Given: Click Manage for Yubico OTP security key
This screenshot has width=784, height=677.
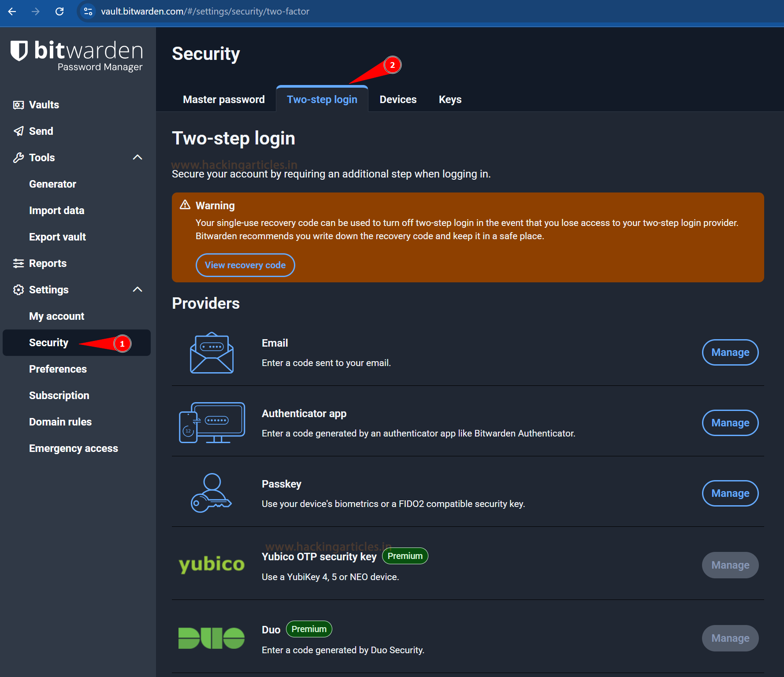Looking at the screenshot, I should 730,565.
